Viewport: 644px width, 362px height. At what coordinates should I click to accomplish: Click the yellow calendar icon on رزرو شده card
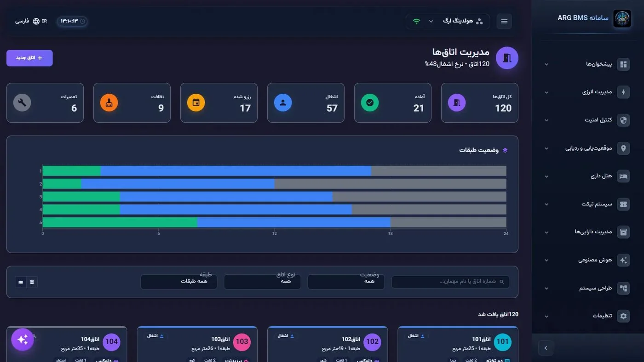[196, 103]
